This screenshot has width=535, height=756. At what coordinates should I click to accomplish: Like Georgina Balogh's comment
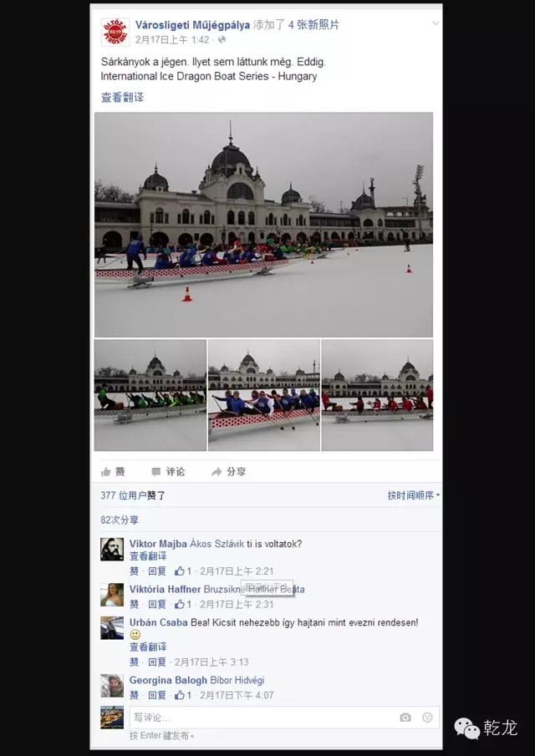pos(134,695)
